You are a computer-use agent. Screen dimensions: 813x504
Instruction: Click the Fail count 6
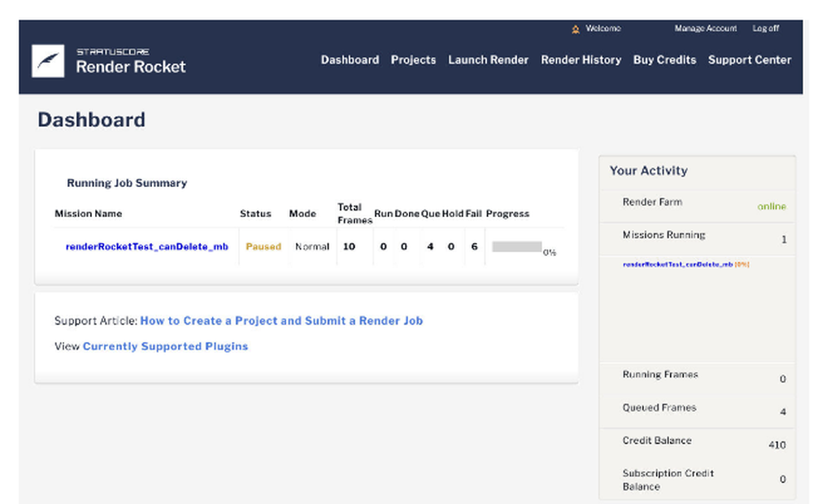click(474, 247)
